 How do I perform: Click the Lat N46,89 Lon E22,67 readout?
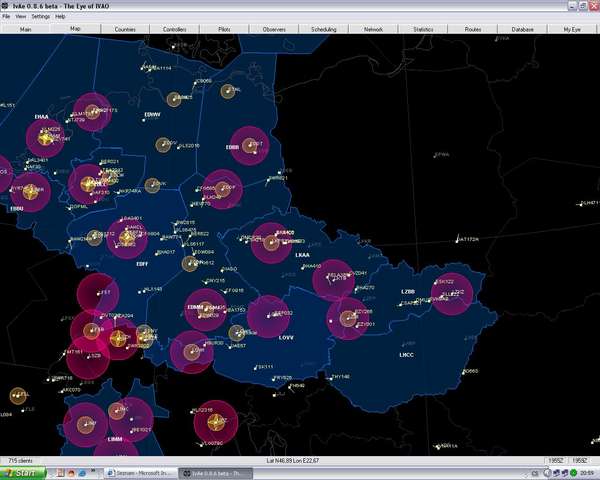(x=292, y=460)
